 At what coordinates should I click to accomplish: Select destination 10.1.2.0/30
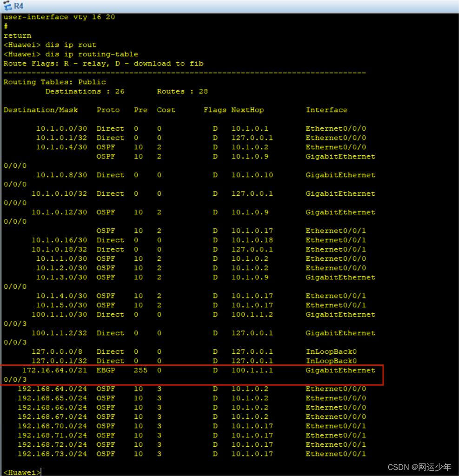(x=62, y=268)
